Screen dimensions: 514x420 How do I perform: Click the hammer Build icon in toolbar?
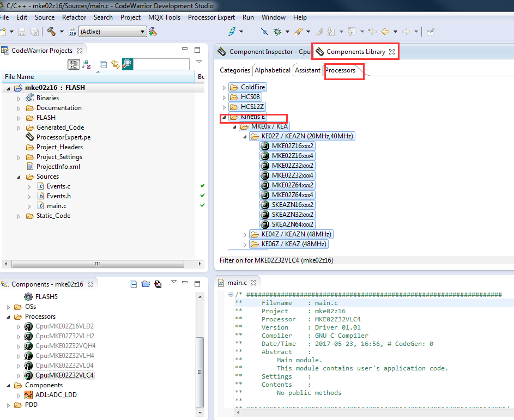click(x=51, y=32)
